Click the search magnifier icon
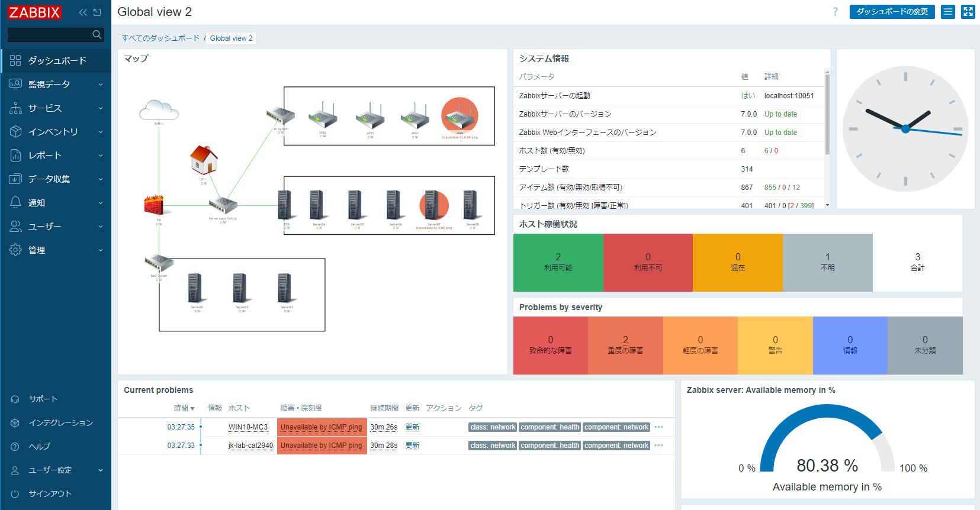Viewport: 980px width, 510px height. click(x=97, y=35)
